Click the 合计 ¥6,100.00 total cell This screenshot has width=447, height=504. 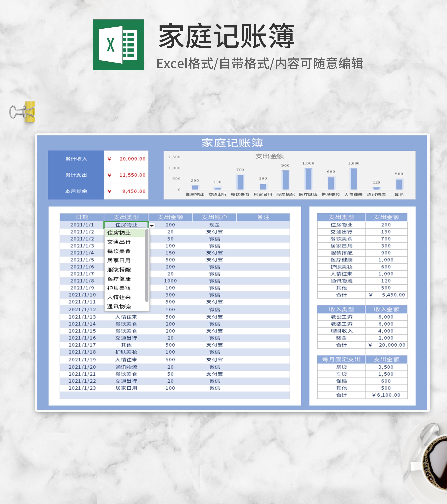point(386,395)
